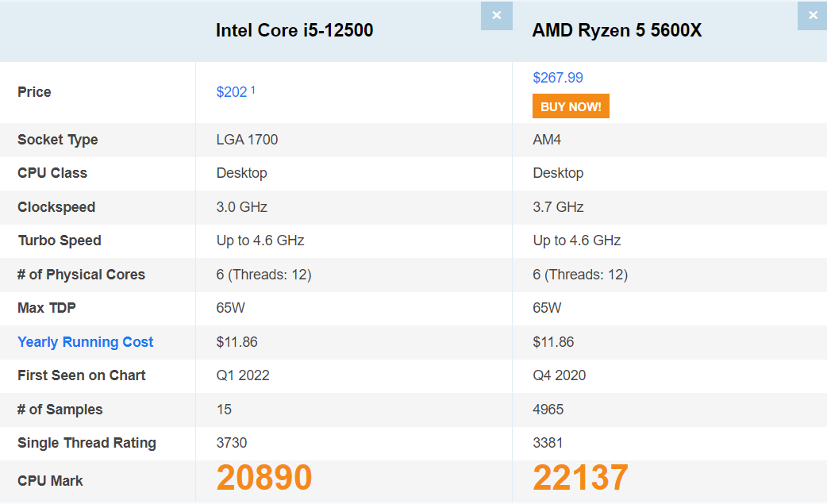The image size is (827, 504).
Task: Click the footnote 1 superscript beside $202
Action: pyautogui.click(x=253, y=90)
